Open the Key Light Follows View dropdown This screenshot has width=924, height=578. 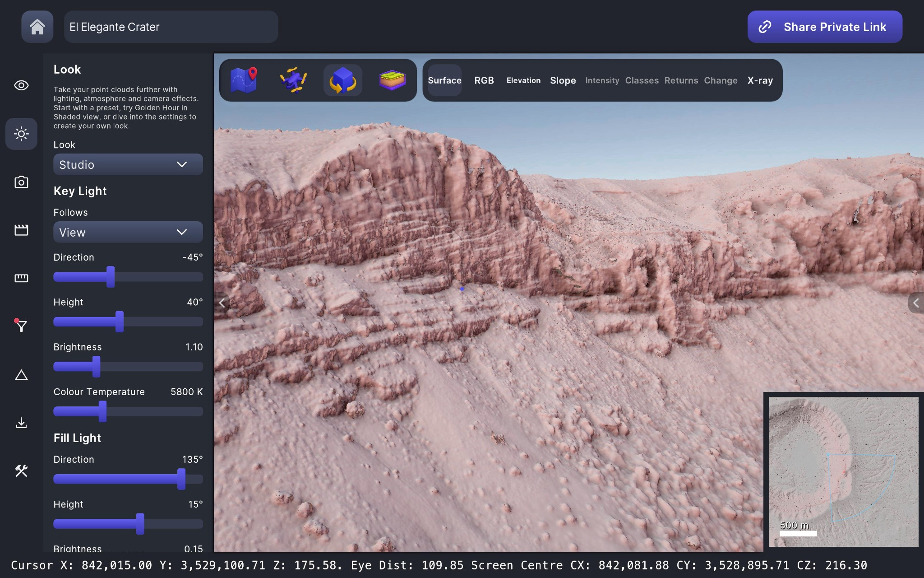128,232
